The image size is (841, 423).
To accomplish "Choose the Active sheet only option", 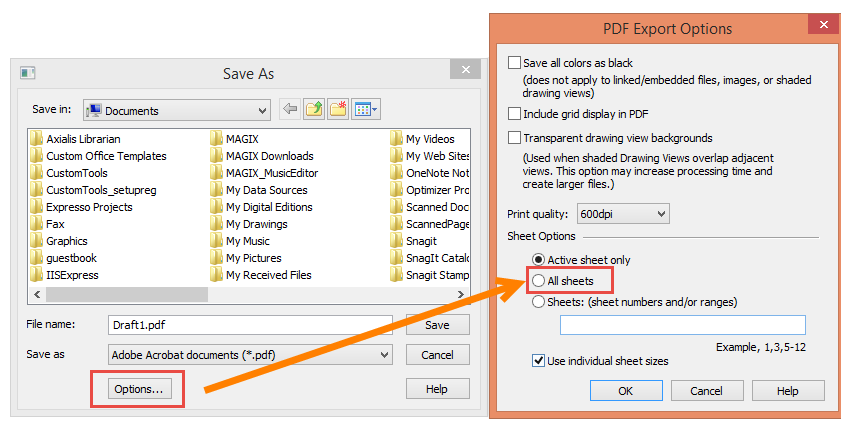I will click(x=540, y=260).
